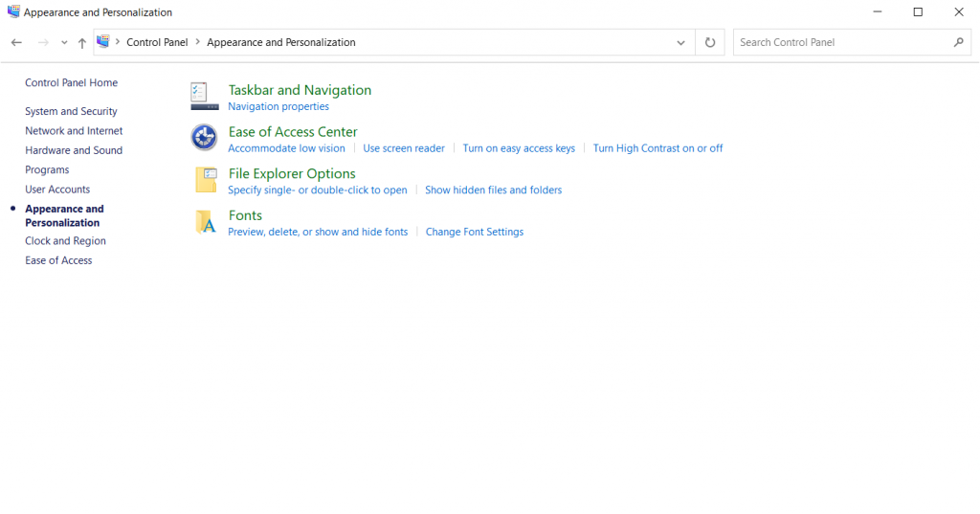The width and height of the screenshot is (980, 514).
Task: Open Programs category in sidebar
Action: coord(47,170)
